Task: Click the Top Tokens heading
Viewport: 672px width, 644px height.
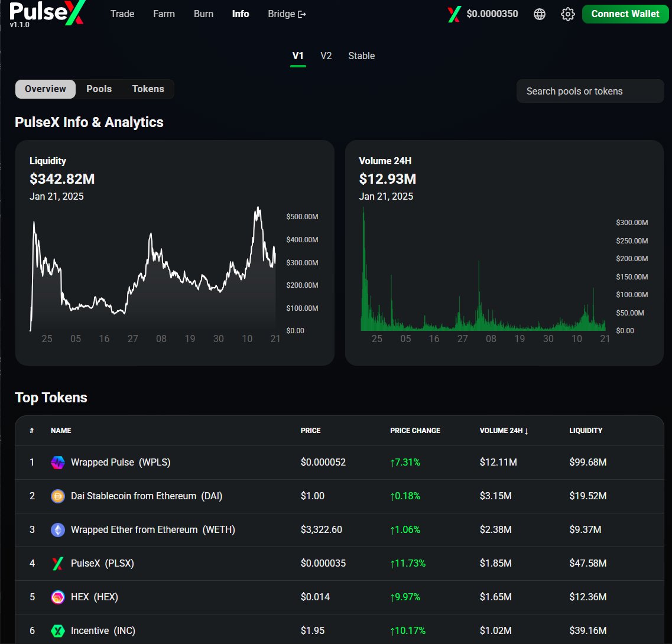Action: coord(51,398)
